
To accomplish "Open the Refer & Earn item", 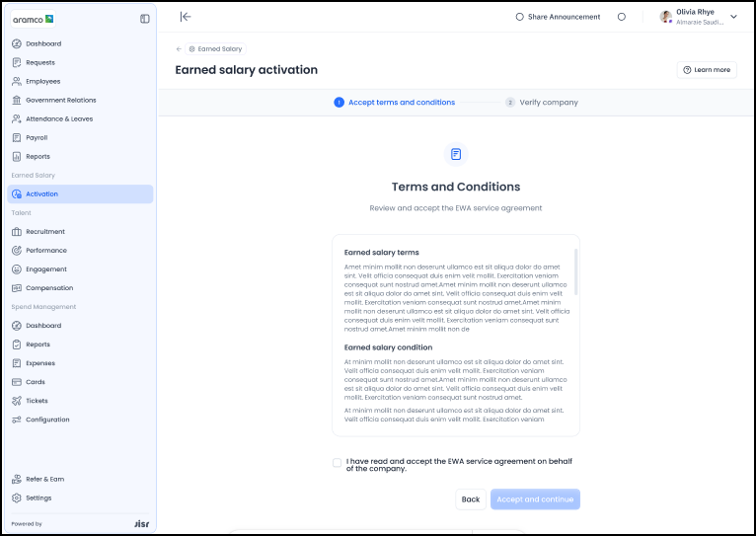I will tap(44, 479).
